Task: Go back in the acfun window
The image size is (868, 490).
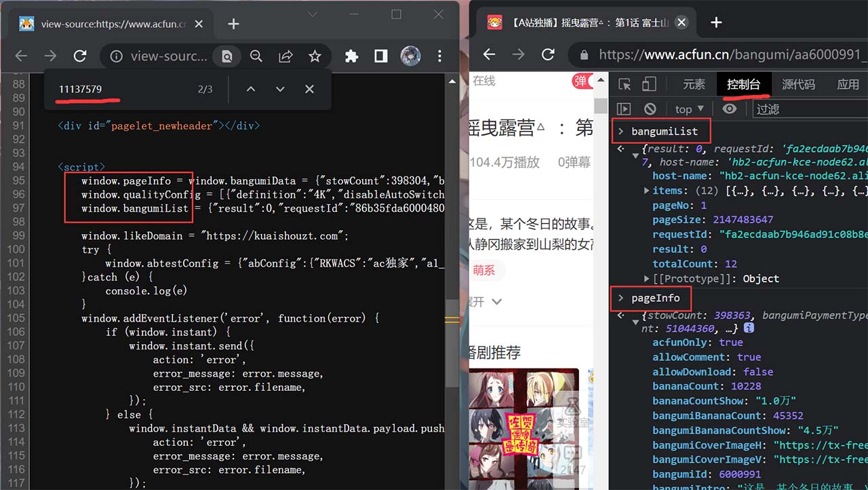Action: pyautogui.click(x=489, y=55)
